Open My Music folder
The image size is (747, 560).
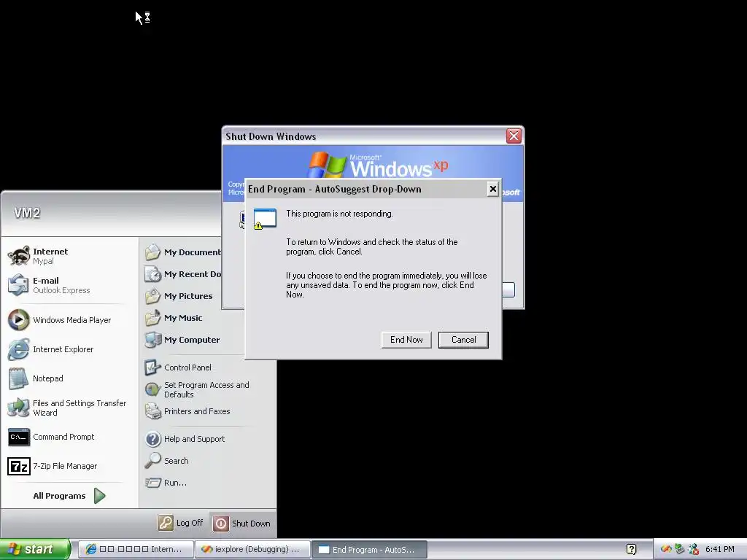click(182, 318)
